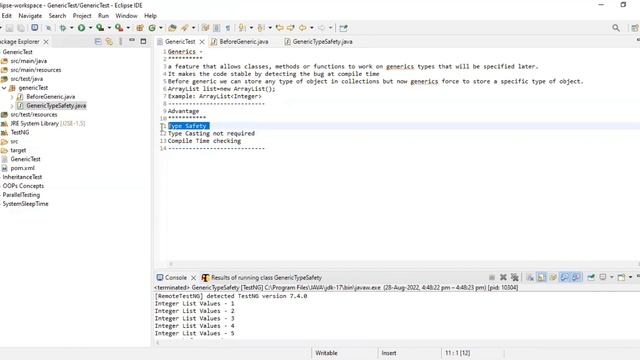Expand BeforeGeneric.java tree node
This screenshot has width=640, height=360.
pyautogui.click(x=12, y=97)
